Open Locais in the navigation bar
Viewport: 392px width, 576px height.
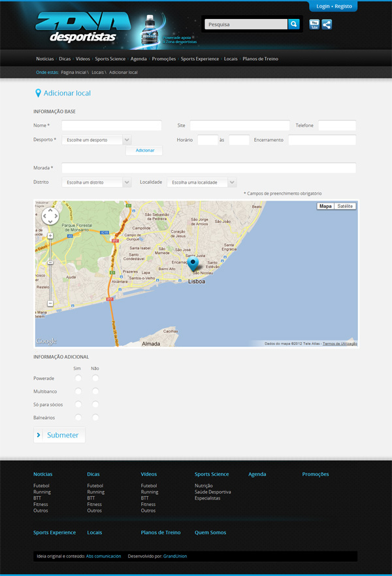[x=231, y=59]
